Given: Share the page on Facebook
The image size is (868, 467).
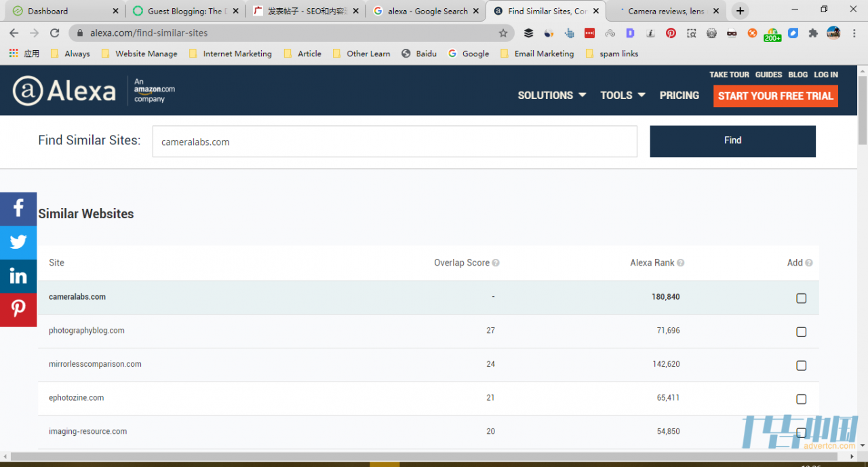Looking at the screenshot, I should (18, 209).
